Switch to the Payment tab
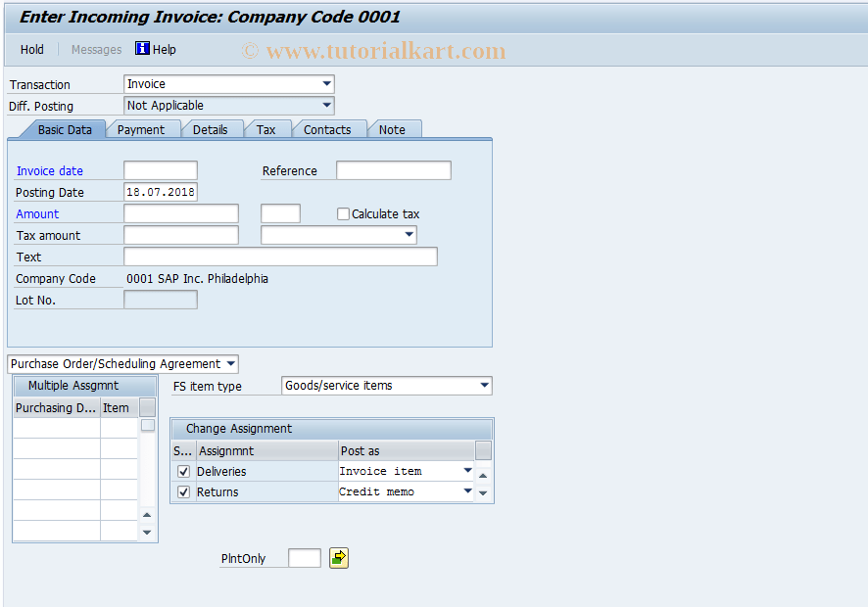Viewport: 868px width, 607px height. [143, 128]
